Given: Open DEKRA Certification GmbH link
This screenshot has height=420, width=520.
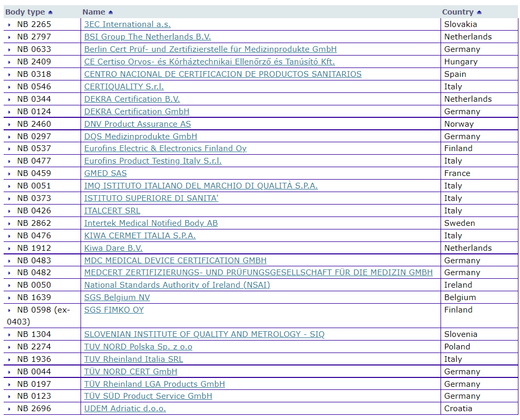Looking at the screenshot, I should (x=137, y=112).
